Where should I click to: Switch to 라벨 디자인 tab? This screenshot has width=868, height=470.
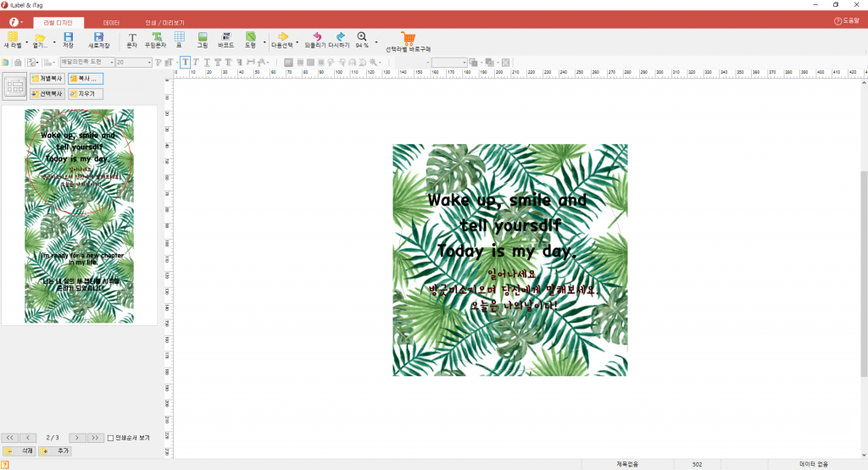tap(58, 23)
